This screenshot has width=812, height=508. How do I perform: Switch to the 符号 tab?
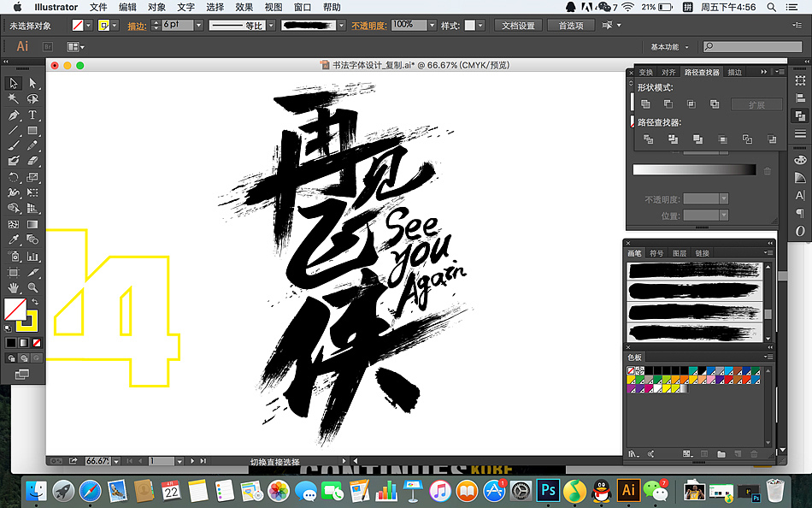coord(656,253)
